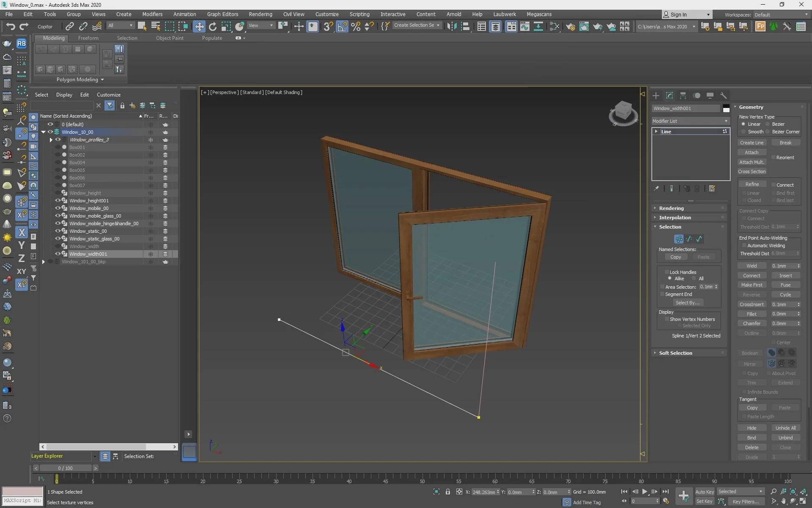Screen dimensions: 812x508
Task: Click the Select by Name icon
Action: click(155, 26)
